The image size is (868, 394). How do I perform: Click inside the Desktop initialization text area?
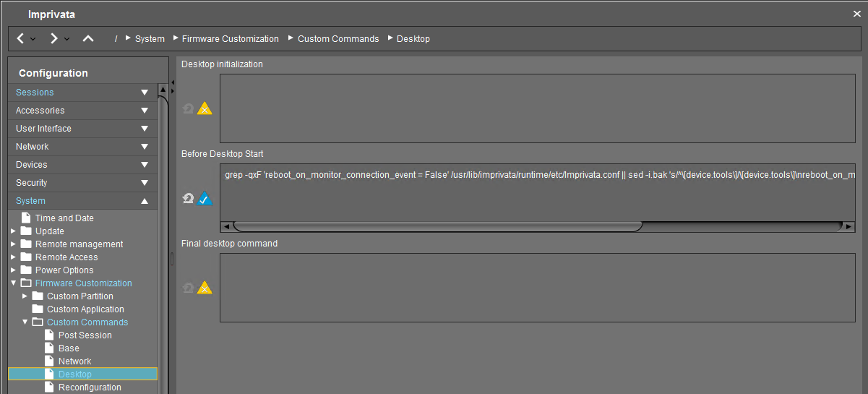(537, 108)
